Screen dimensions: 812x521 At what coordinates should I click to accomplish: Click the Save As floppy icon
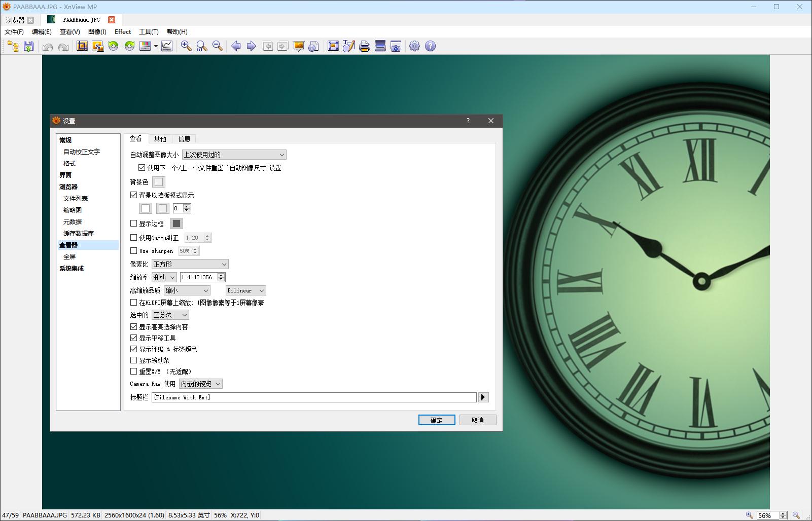pyautogui.click(x=28, y=46)
